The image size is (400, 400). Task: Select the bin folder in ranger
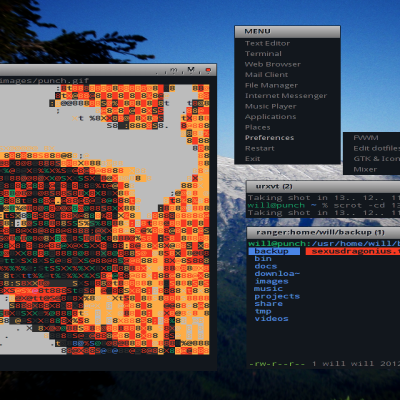click(x=263, y=259)
